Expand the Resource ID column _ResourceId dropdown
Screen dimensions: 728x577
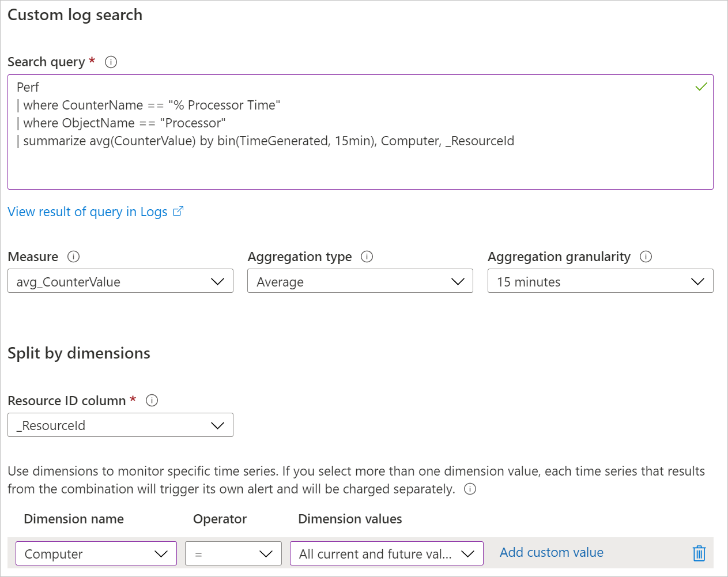(x=120, y=425)
